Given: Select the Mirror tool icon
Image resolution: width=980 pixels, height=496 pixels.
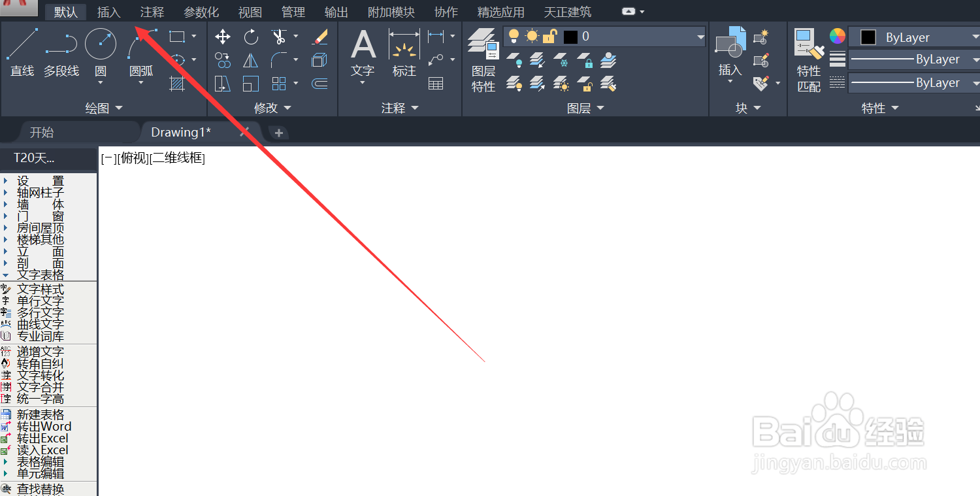Looking at the screenshot, I should (251, 60).
